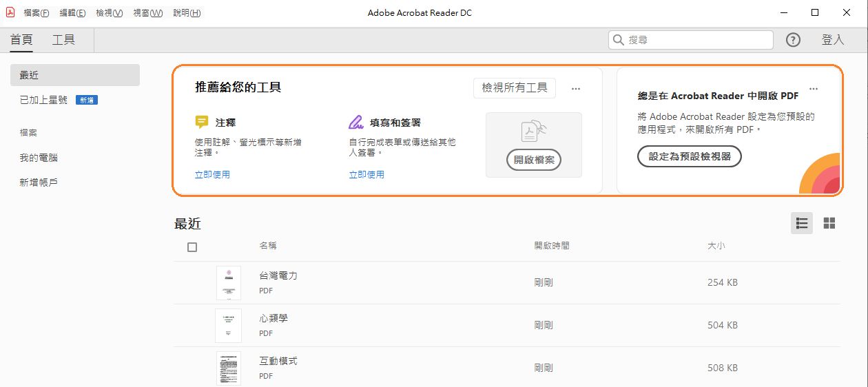The width and height of the screenshot is (868, 387).
Task: Open the 檔案(F) menu
Action: click(x=37, y=13)
